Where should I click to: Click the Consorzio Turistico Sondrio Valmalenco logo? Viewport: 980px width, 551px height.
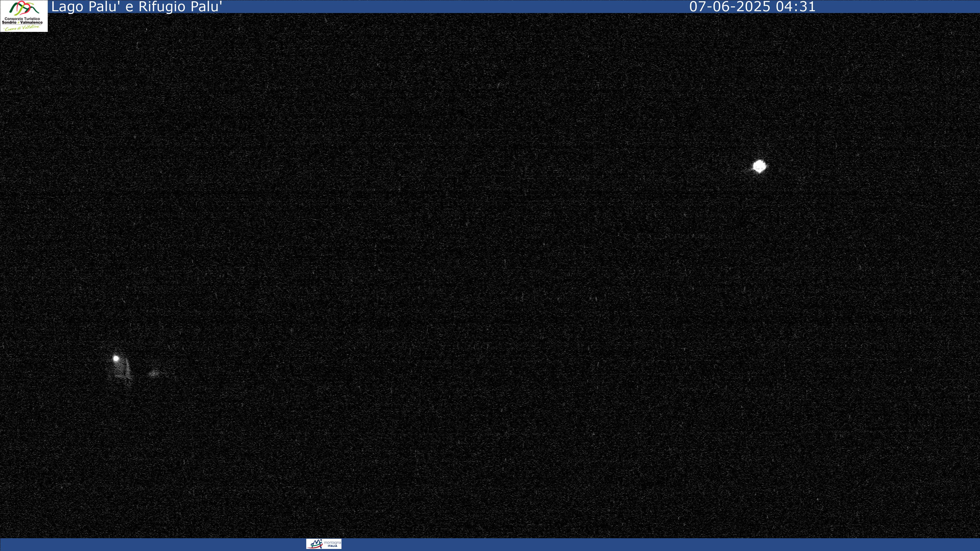[23, 16]
